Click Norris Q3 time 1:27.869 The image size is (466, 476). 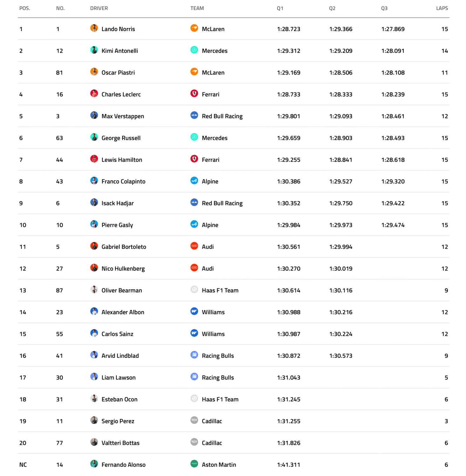point(393,29)
